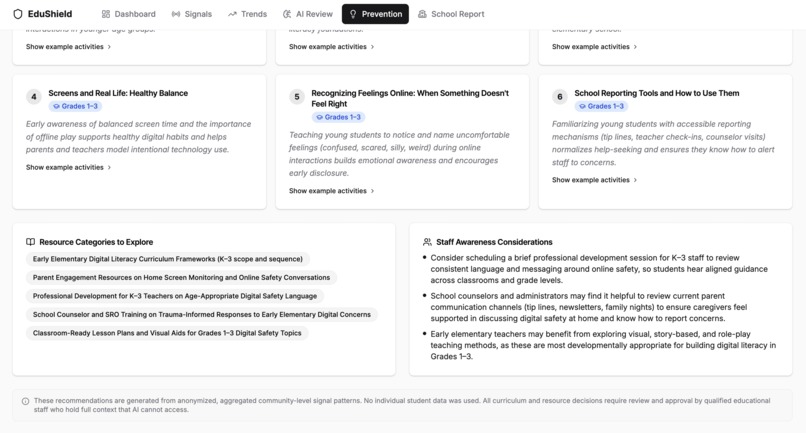
Task: Open the AI Review tab
Action: click(x=308, y=14)
